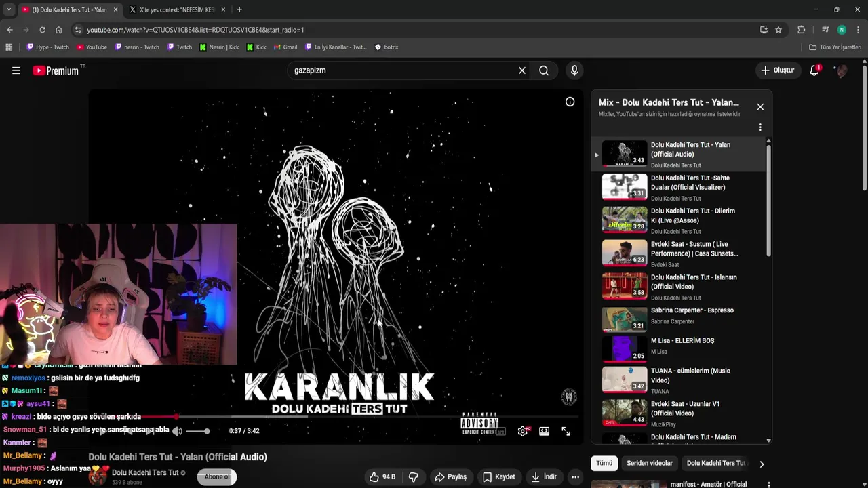Start voice search with microphone
Viewport: 868px width, 488px height.
pyautogui.click(x=574, y=70)
